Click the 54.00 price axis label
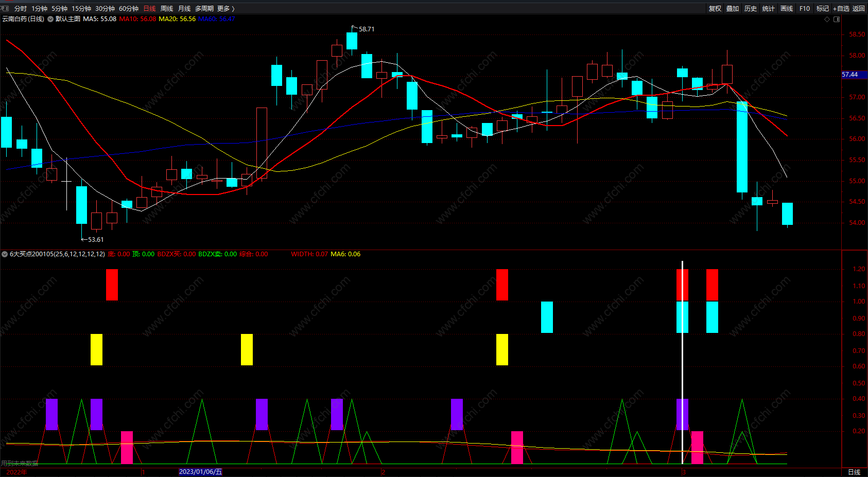Viewport: 868px width, 477px height. tap(857, 223)
